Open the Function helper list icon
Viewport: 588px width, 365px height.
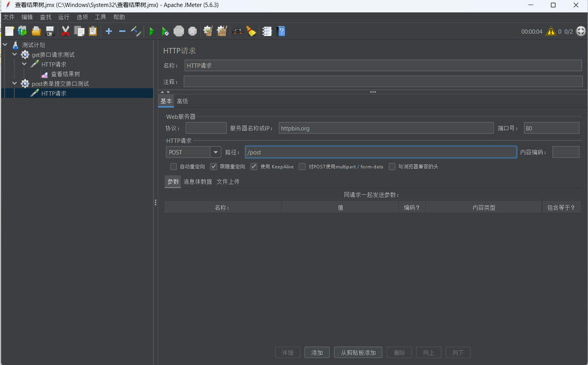pos(267,31)
